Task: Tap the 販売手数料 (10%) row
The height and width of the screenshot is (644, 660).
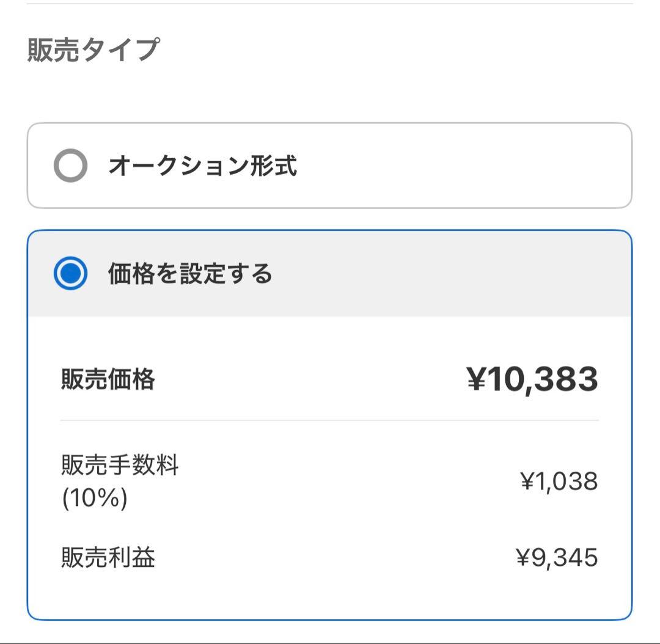Action: point(330,480)
